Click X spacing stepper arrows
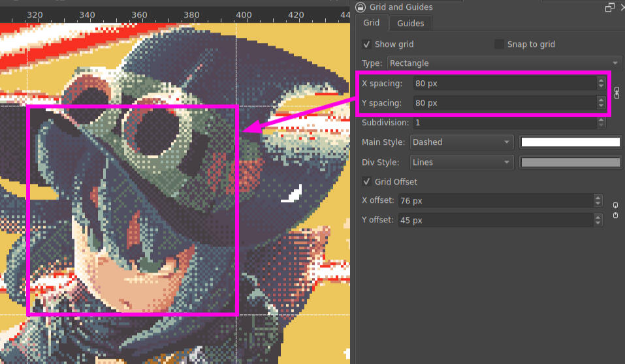 coord(601,83)
